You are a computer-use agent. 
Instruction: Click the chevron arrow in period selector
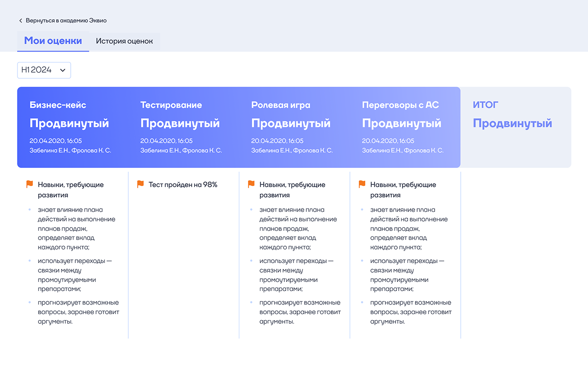coord(63,70)
